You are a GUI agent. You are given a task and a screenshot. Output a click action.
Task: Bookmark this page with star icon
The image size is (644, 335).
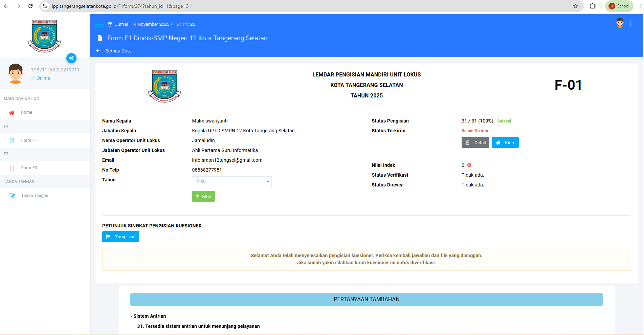tap(575, 6)
